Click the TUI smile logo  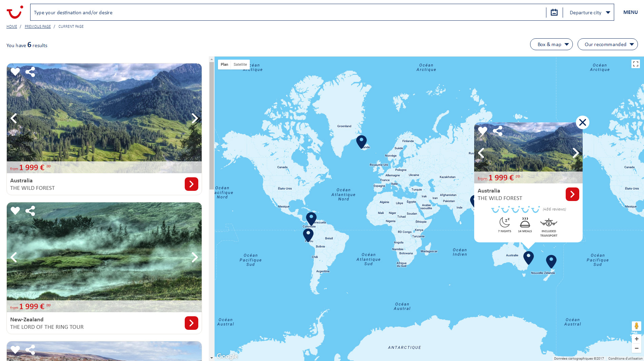[x=15, y=12]
